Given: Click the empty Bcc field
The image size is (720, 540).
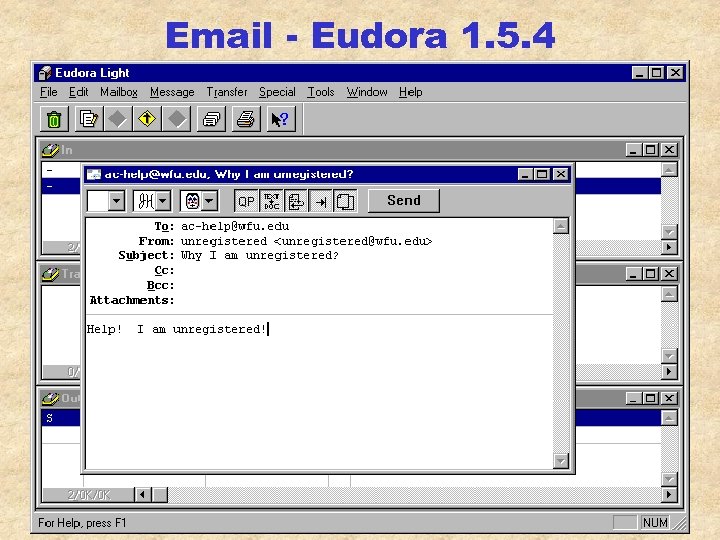Looking at the screenshot, I should pos(365,285).
